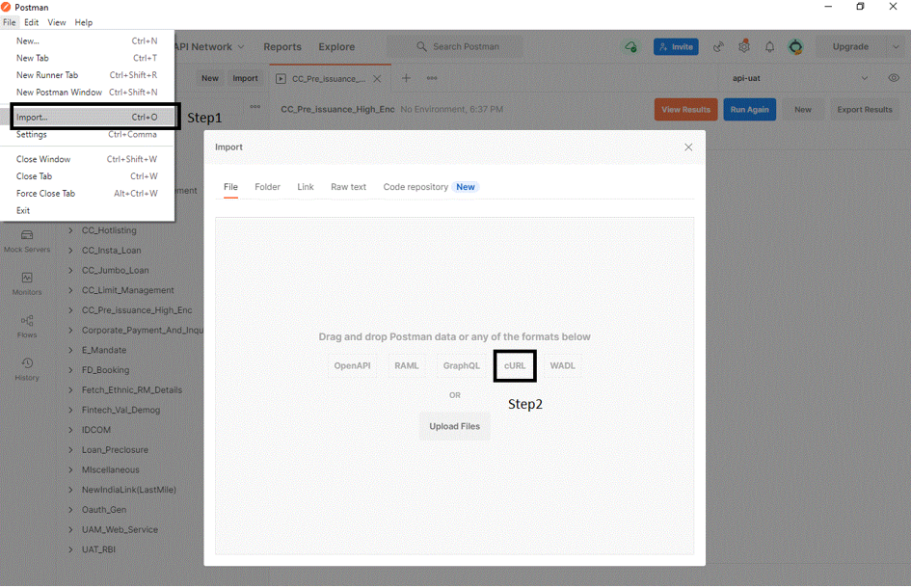Open the api-uat environment dropdown
Image resolution: width=911 pixels, height=588 pixels.
pos(864,78)
